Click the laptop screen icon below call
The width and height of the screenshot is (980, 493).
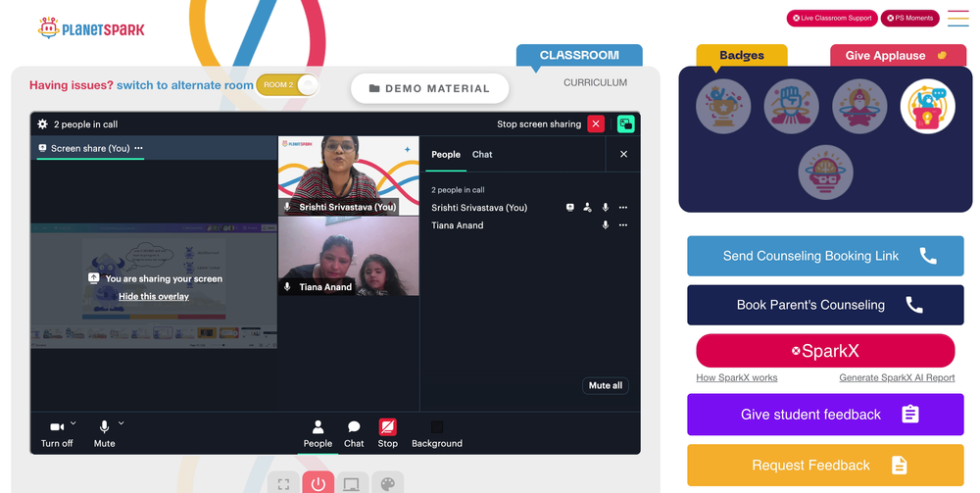[x=352, y=484]
